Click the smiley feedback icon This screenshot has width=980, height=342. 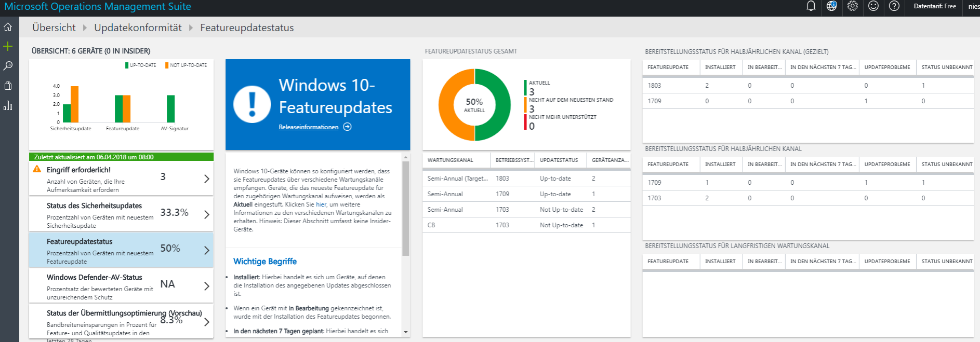[873, 6]
